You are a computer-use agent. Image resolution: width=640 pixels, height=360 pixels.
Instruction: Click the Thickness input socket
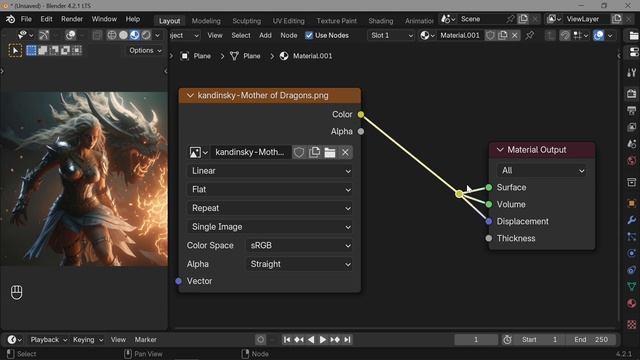point(489,238)
